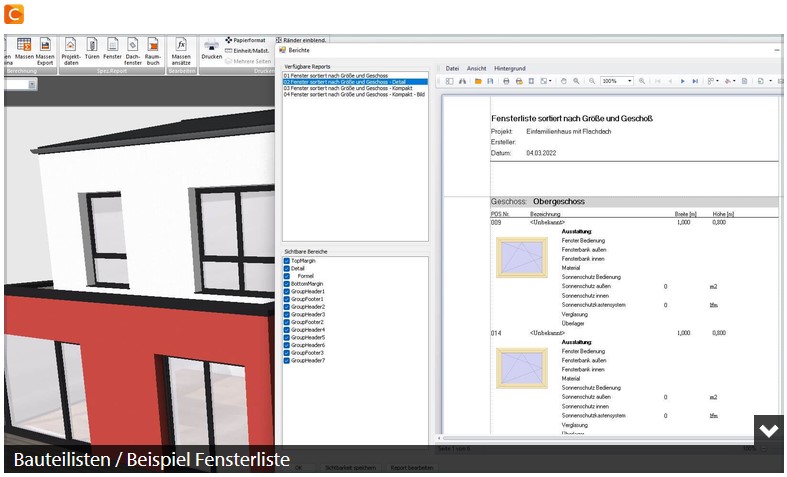The height and width of the screenshot is (477, 787).
Task: Expand the export document dropdown arrow
Action: click(770, 81)
